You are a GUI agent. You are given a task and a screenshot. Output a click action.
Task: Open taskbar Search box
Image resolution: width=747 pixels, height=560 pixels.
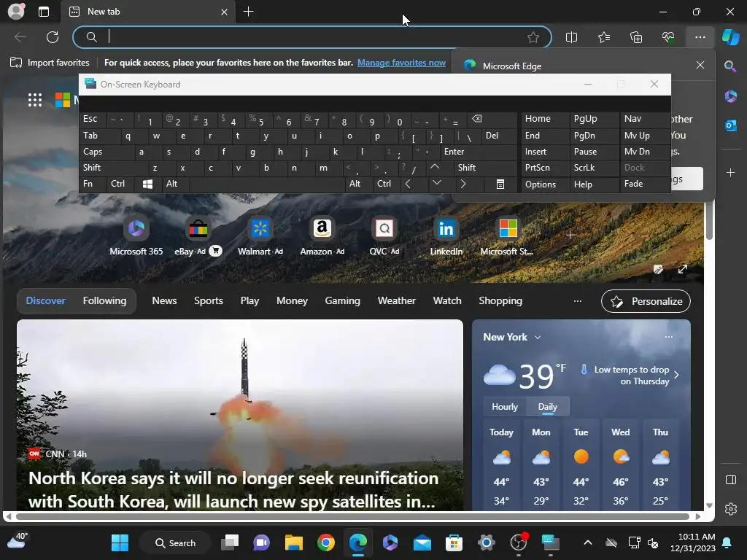175,542
